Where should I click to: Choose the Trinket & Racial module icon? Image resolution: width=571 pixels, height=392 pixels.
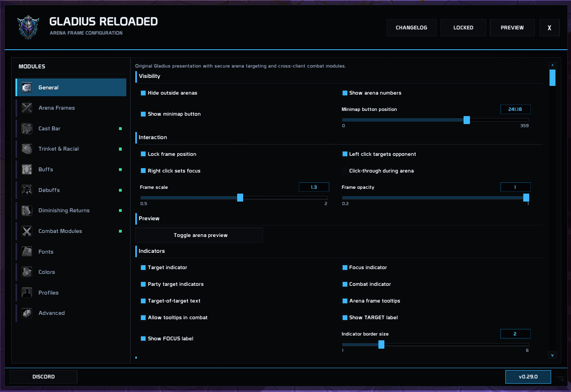tap(27, 149)
